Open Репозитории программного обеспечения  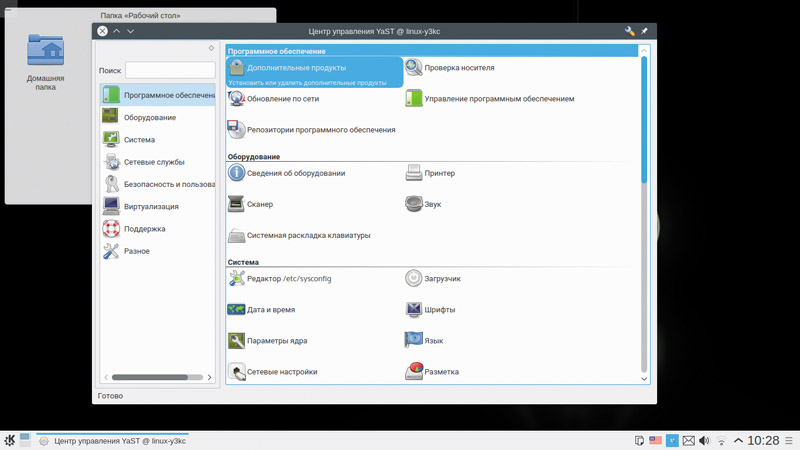311,130
